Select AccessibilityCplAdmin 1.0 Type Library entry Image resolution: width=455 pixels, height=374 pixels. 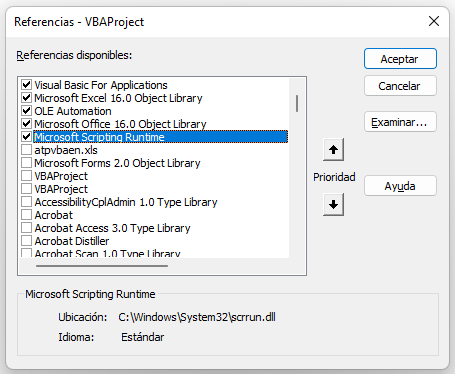(x=126, y=202)
